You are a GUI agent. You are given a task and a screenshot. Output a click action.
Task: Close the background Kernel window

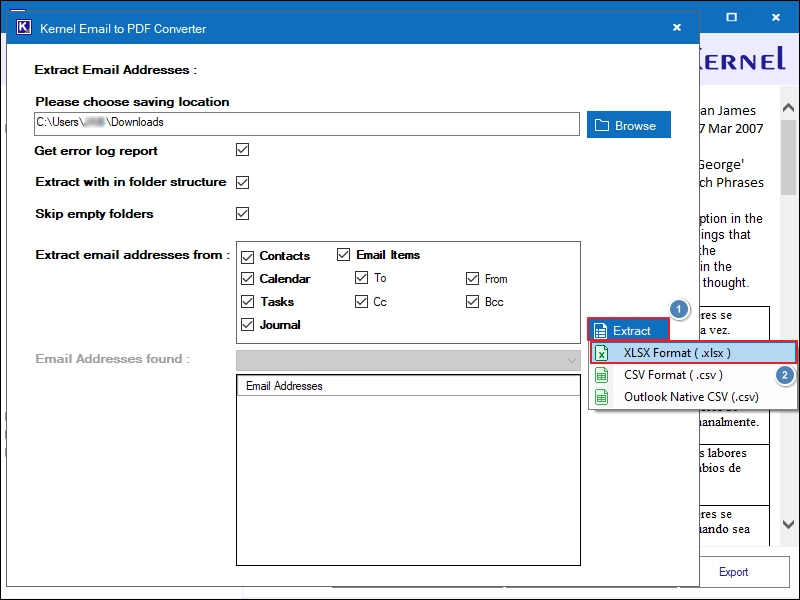(776, 17)
